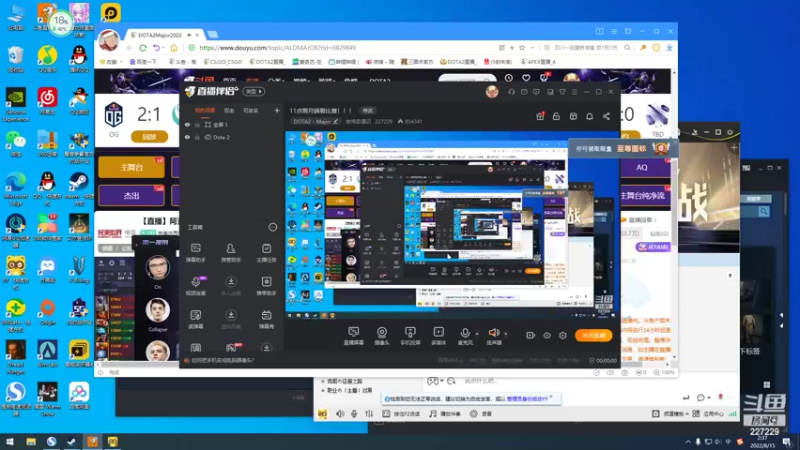The image size is (800, 450).
Task: Open the APEX bookmark in the bookmarks bar
Action: tap(539, 62)
